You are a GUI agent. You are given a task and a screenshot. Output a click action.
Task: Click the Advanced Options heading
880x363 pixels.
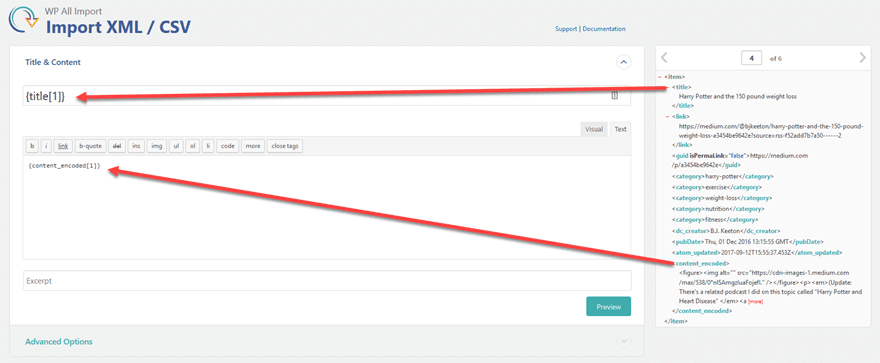click(59, 342)
